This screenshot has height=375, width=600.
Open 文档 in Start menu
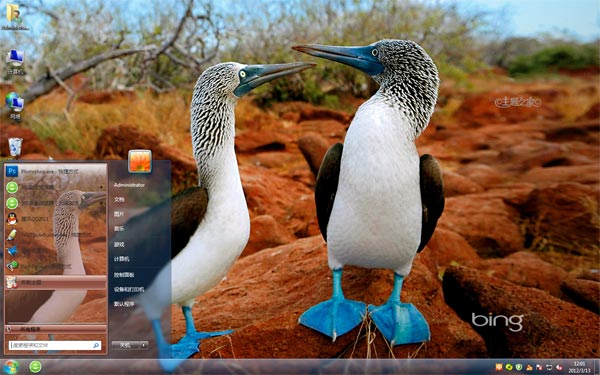coord(119,200)
